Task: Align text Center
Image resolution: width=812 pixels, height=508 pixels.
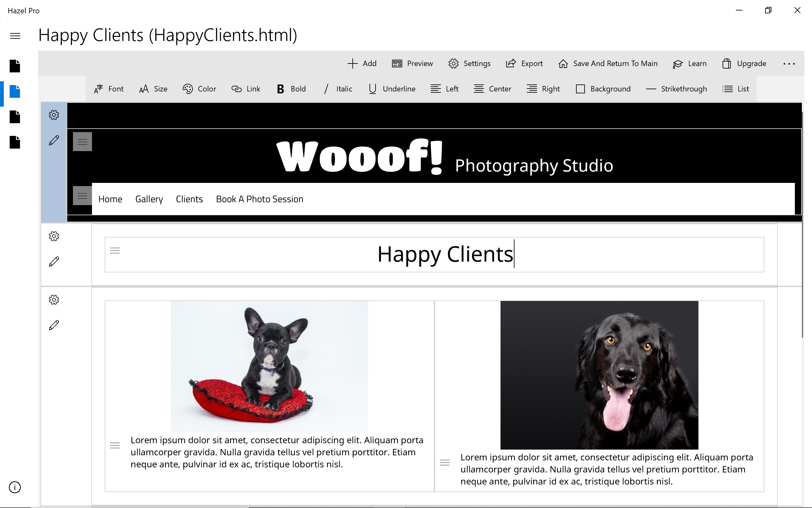Action: point(492,89)
